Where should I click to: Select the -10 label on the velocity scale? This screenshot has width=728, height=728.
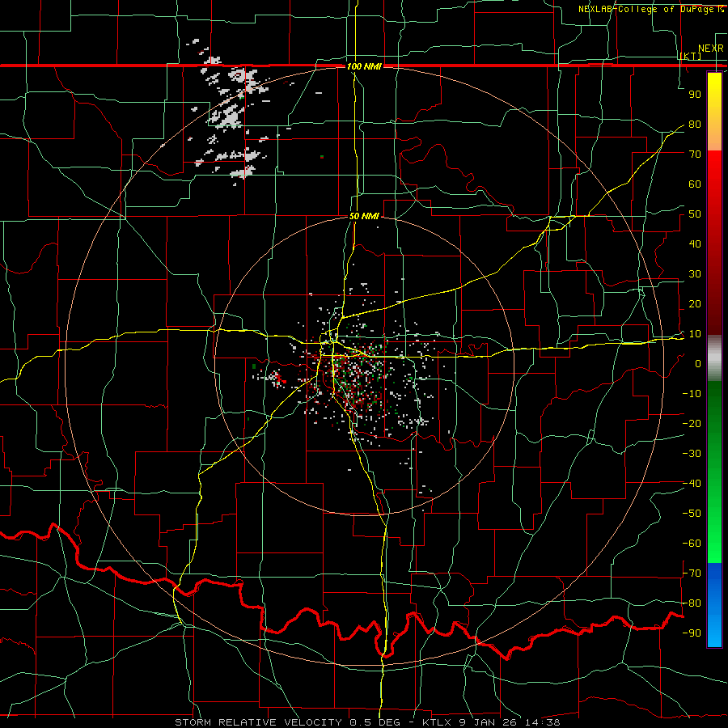point(692,394)
